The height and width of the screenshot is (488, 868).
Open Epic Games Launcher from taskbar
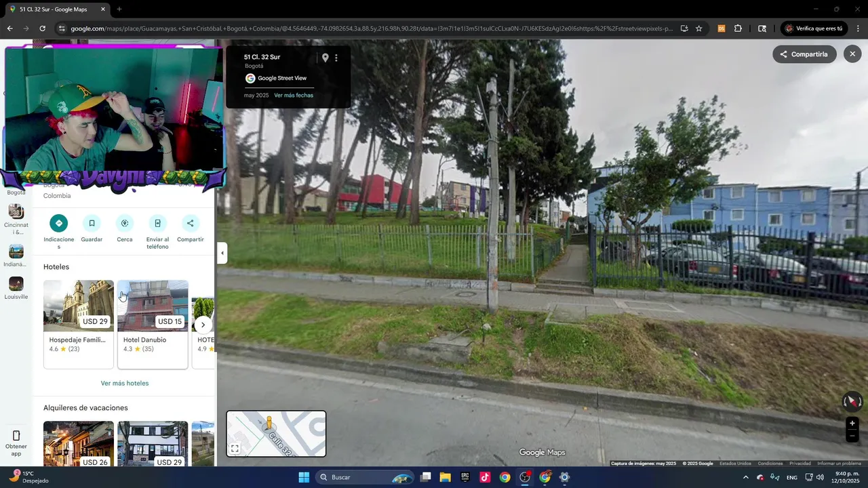pyautogui.click(x=465, y=477)
